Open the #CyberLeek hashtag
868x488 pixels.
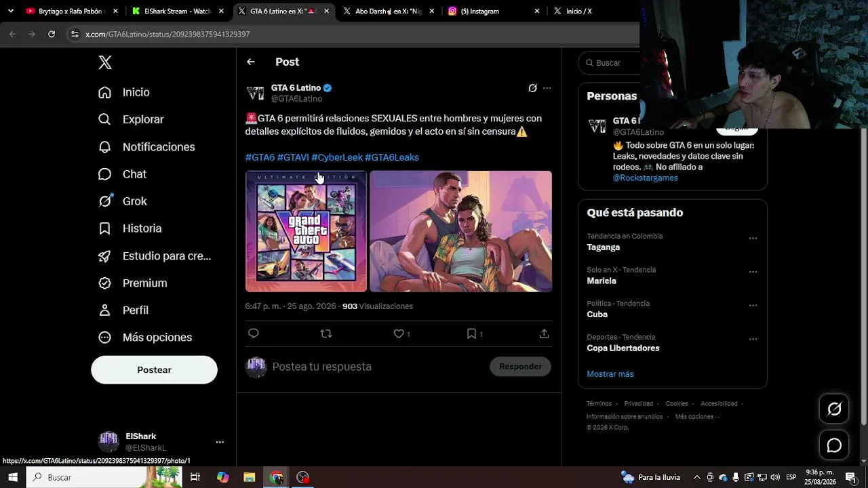click(x=337, y=157)
